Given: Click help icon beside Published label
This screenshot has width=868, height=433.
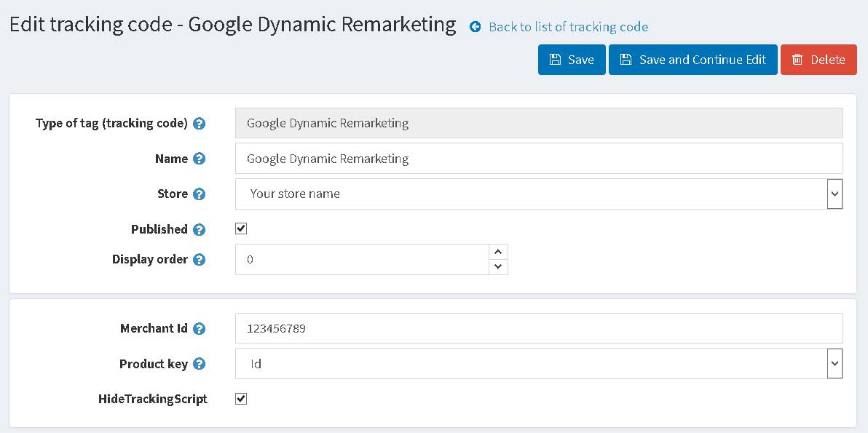Looking at the screenshot, I should pyautogui.click(x=200, y=229).
